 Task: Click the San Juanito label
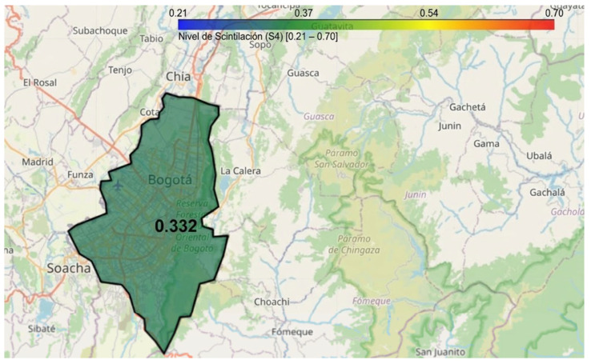click(440, 352)
